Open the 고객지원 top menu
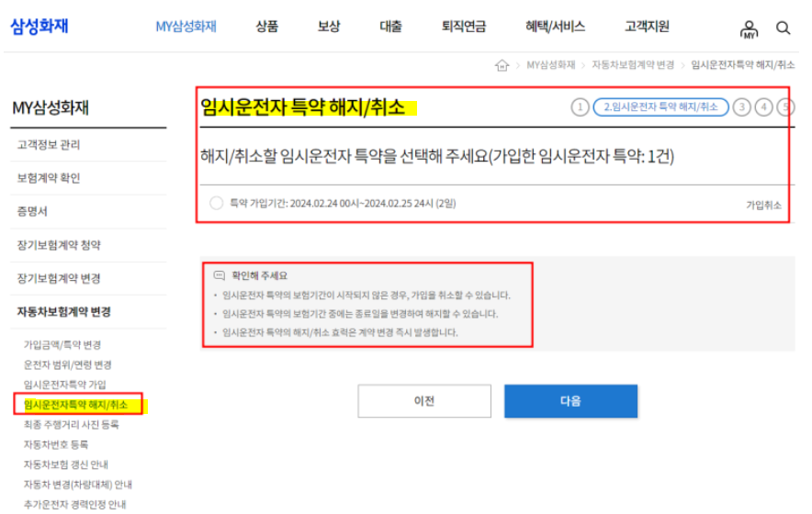This screenshot has width=812, height=514. click(647, 27)
